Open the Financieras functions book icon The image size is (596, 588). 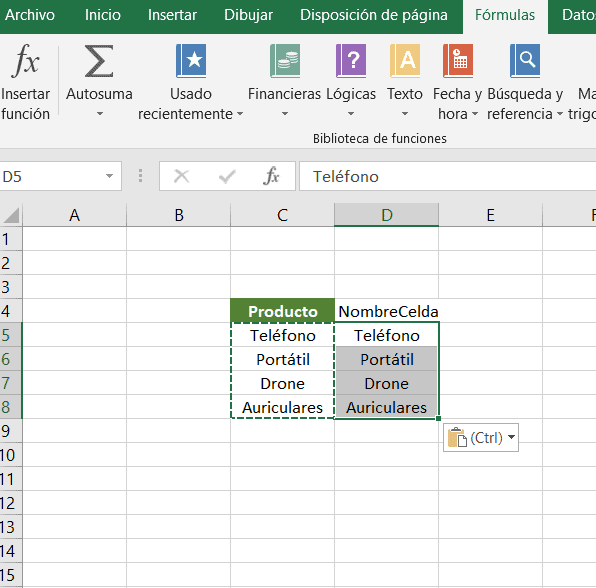point(285,61)
